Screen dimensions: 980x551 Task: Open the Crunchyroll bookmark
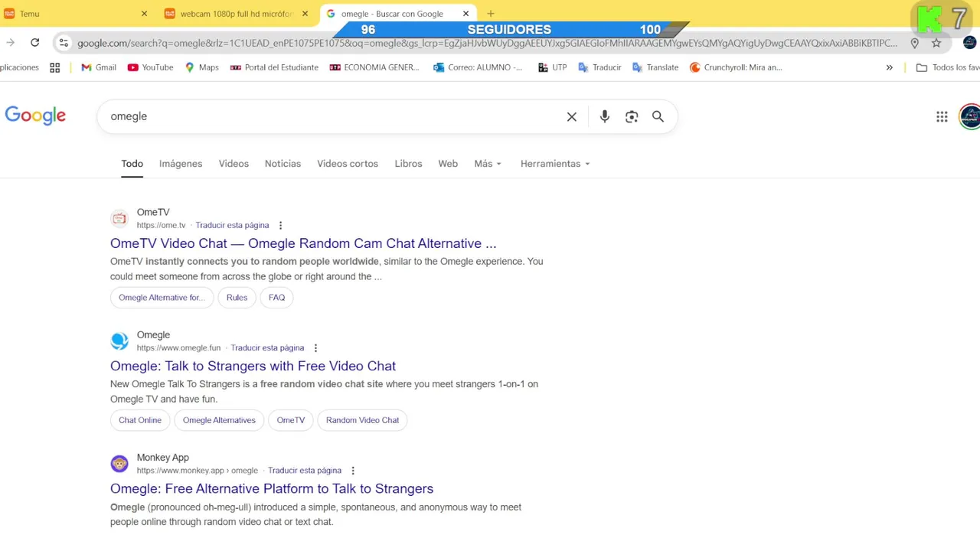[736, 67]
